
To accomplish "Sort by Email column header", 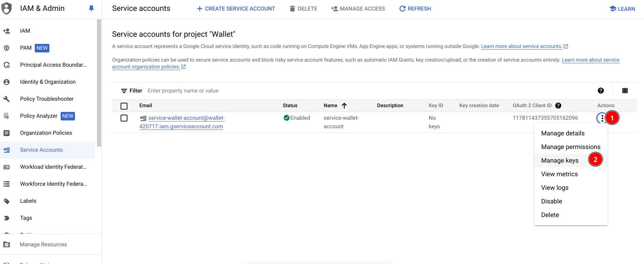I will pyautogui.click(x=146, y=105).
